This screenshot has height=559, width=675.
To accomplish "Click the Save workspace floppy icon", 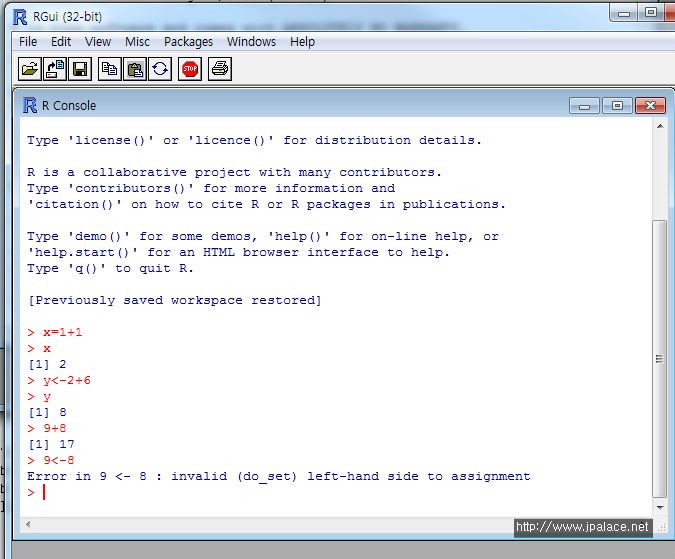I will pyautogui.click(x=80, y=69).
